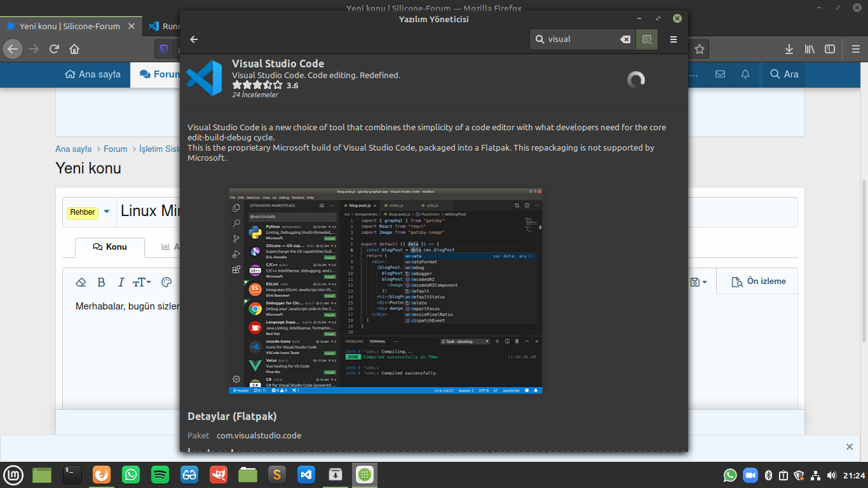The height and width of the screenshot is (488, 868).
Task: Show the desktop from the panel
Action: [42, 475]
